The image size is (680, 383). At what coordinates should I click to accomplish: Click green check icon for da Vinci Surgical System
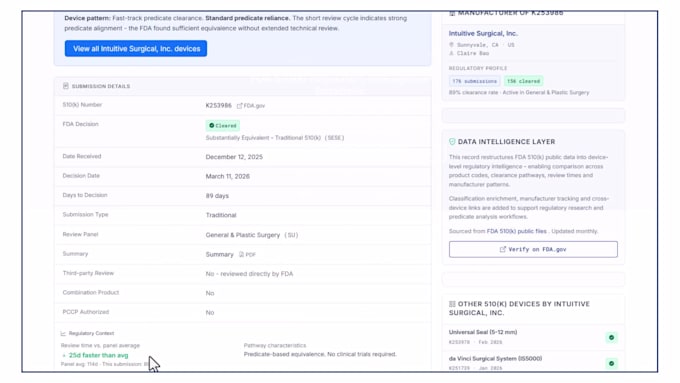(611, 363)
